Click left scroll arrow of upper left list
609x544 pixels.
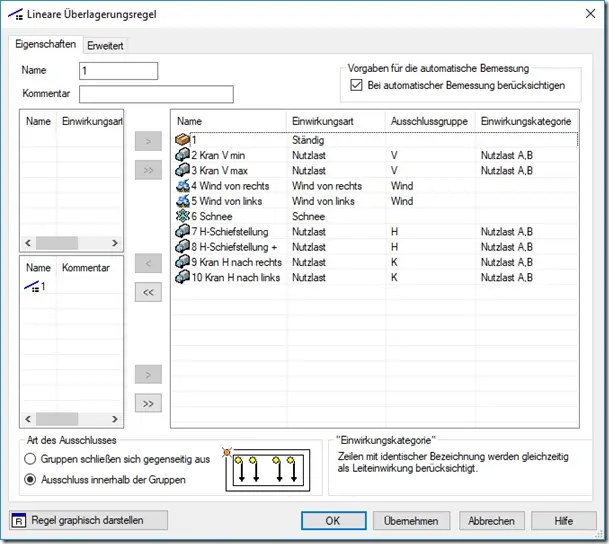click(28, 243)
